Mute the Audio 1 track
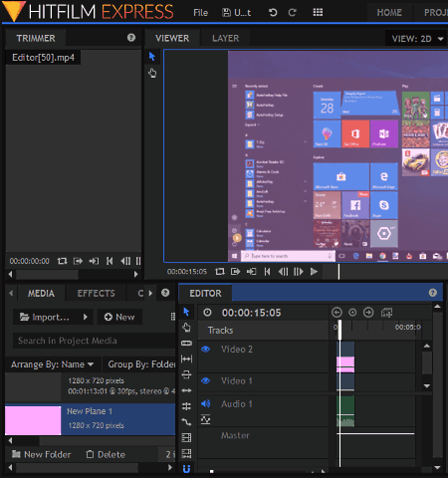The width and height of the screenshot is (448, 478). tap(206, 403)
